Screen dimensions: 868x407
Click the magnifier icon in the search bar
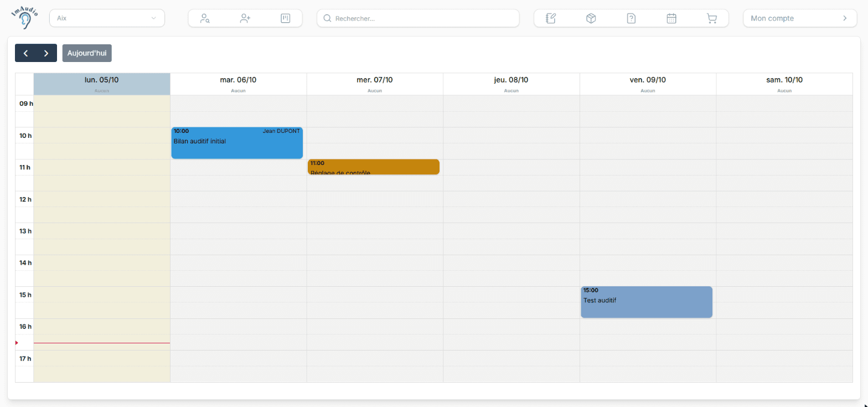point(327,18)
